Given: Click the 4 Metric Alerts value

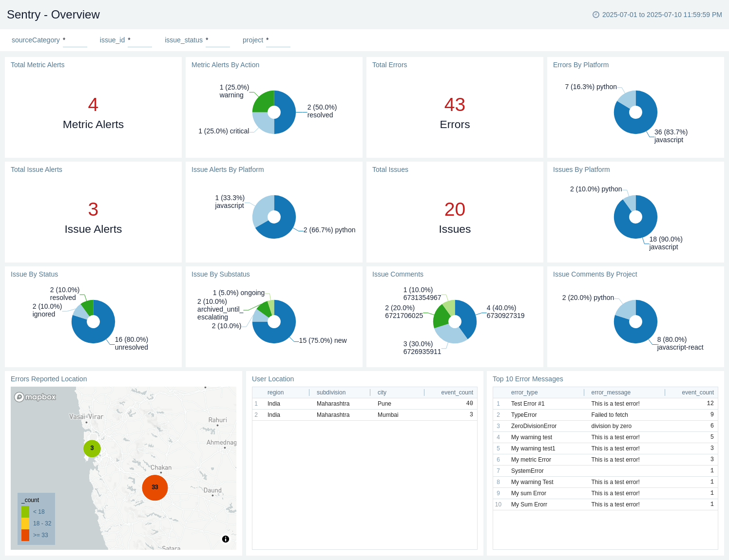Looking at the screenshot, I should coord(93,105).
